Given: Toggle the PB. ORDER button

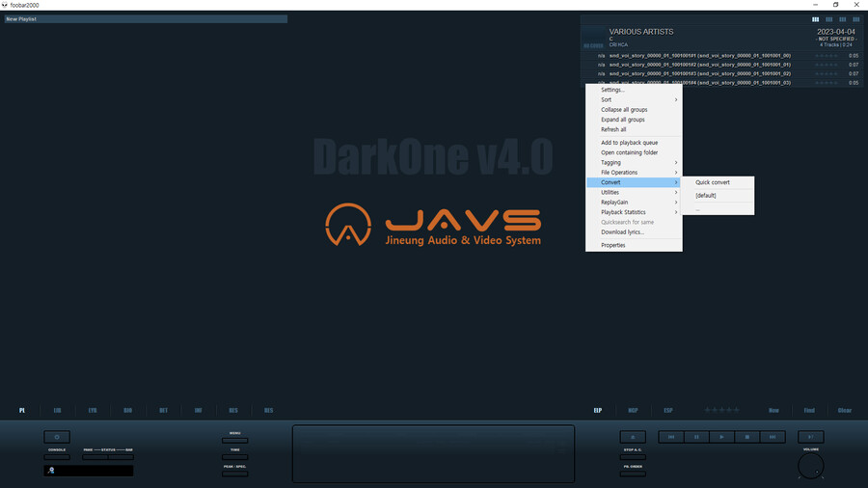Looking at the screenshot, I should (633, 474).
